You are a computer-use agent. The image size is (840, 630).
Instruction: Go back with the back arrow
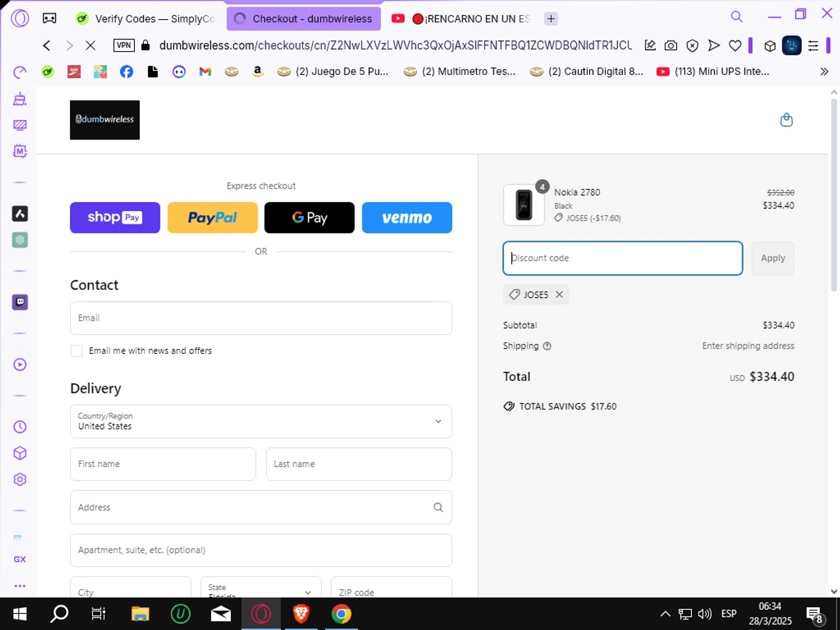pyautogui.click(x=47, y=45)
